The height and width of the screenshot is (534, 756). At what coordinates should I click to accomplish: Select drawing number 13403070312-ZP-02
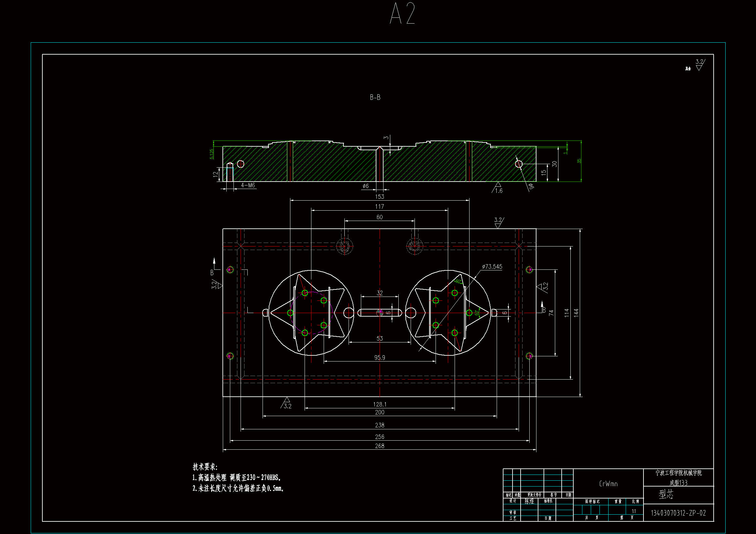[678, 513]
